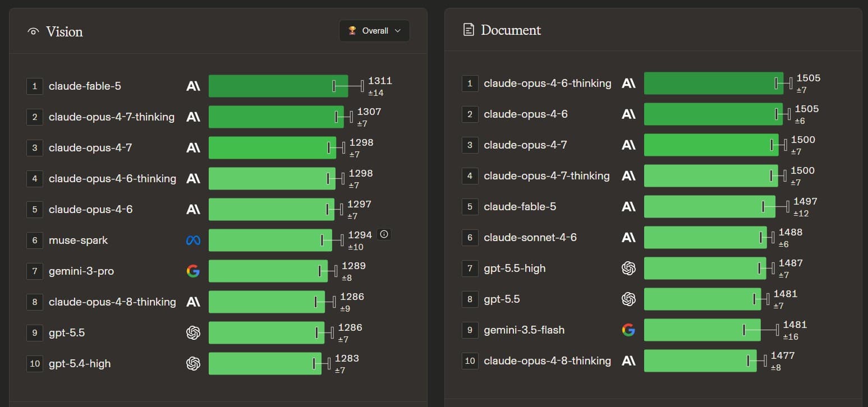Select gemini-3-pro model name
The width and height of the screenshot is (868, 407).
pos(81,271)
